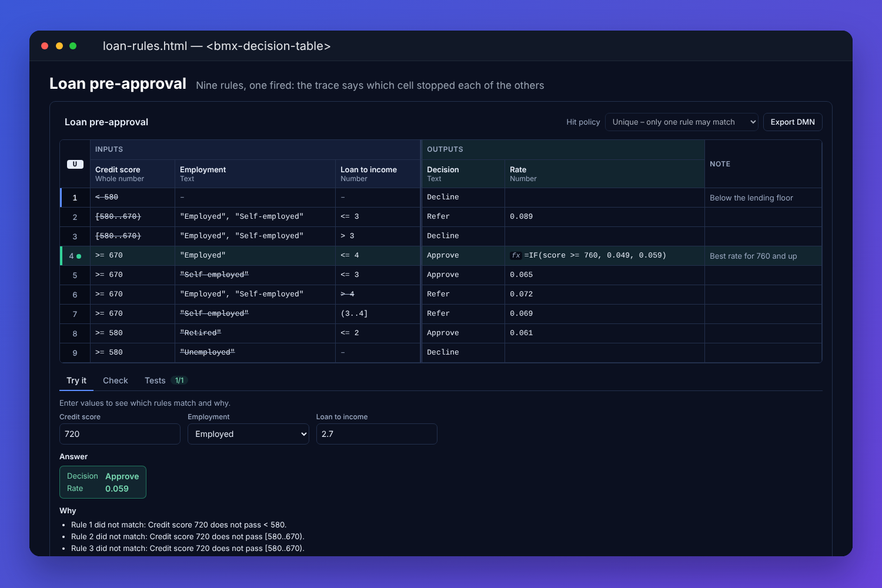Click the rate cell "0.089"
The height and width of the screenshot is (588, 882).
pos(604,217)
